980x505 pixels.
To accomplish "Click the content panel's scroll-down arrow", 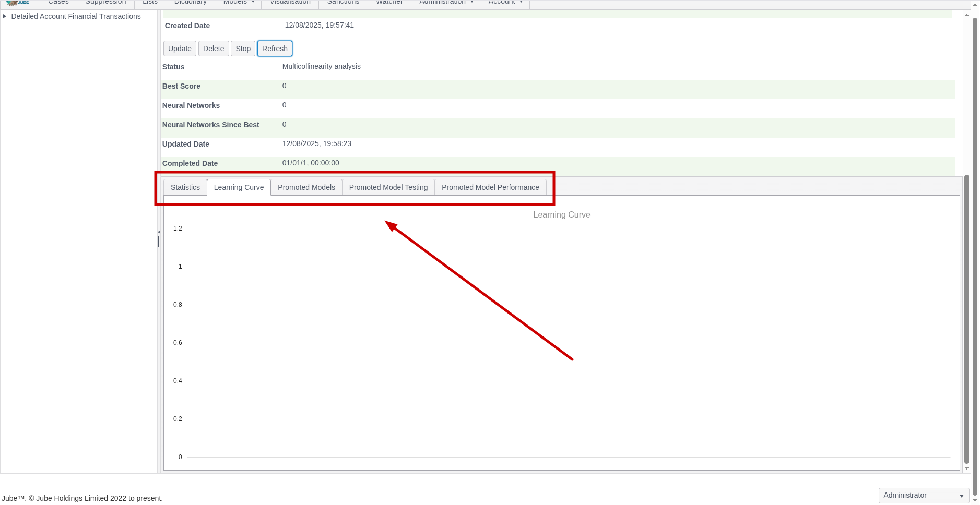I will point(966,468).
